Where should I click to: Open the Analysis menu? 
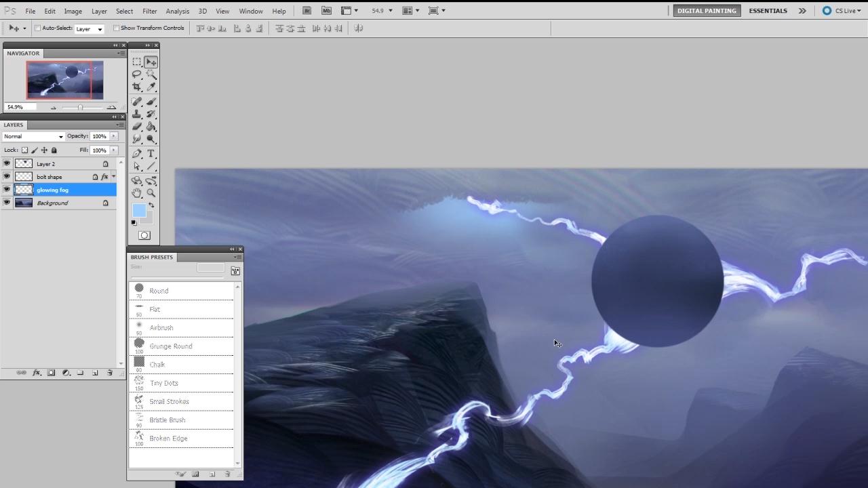(178, 12)
